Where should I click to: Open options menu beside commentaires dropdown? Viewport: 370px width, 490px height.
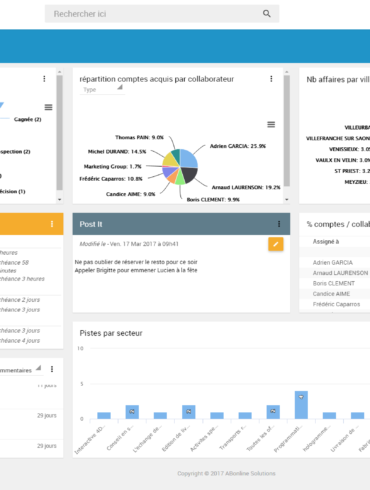point(52,369)
